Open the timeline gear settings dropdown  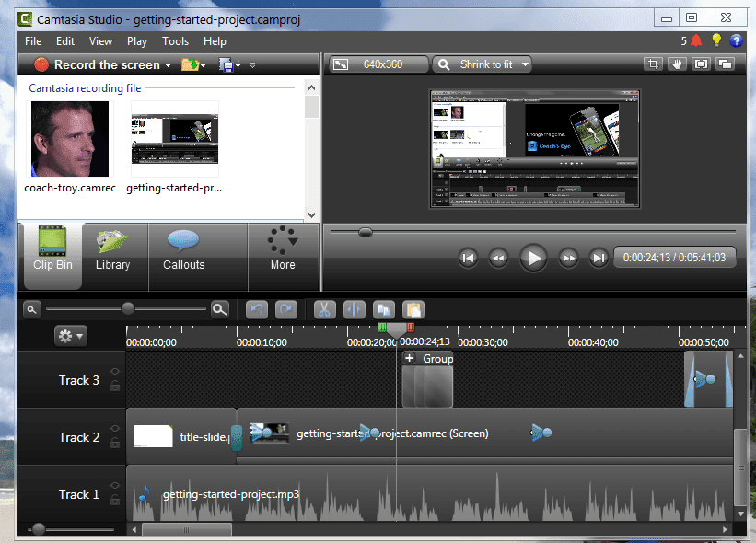(x=71, y=336)
